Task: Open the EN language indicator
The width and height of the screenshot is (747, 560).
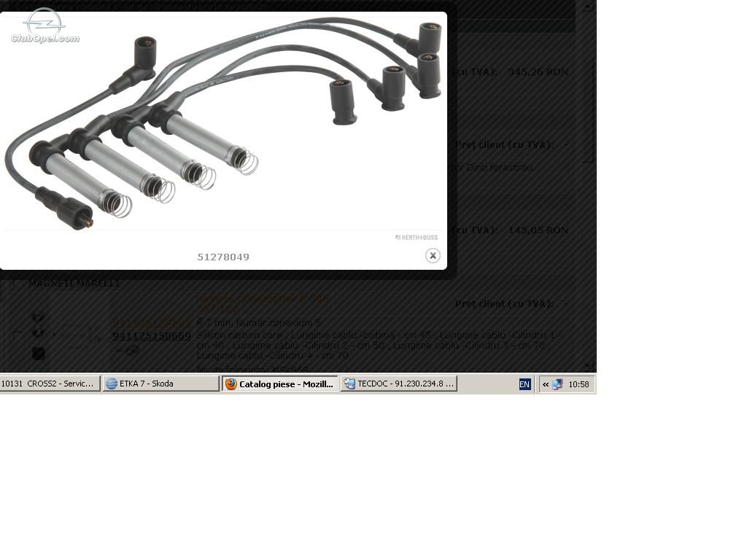Action: (525, 384)
